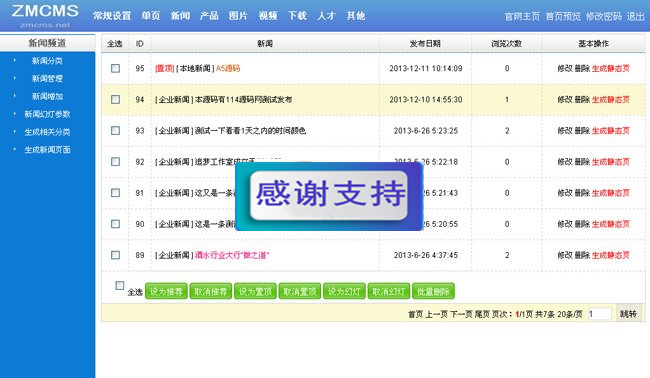Click the 取消幻灯 button
Image resolution: width=650 pixels, height=378 pixels.
point(389,291)
